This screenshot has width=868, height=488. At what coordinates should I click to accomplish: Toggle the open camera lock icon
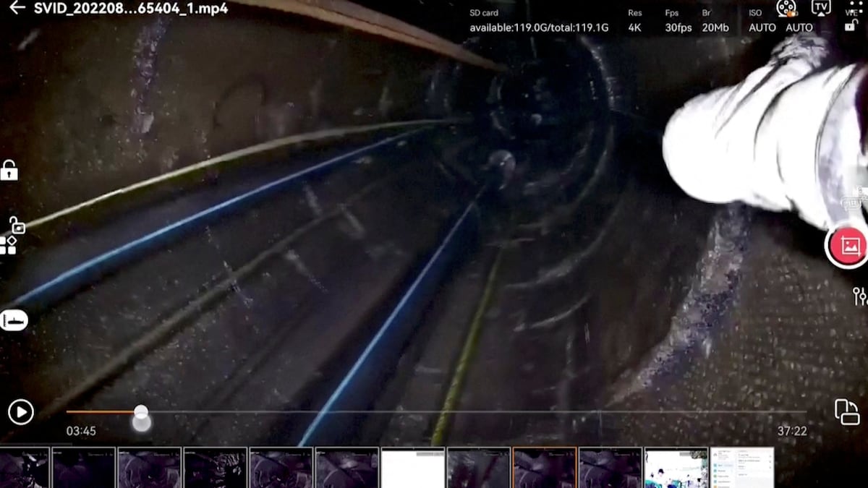(x=16, y=225)
